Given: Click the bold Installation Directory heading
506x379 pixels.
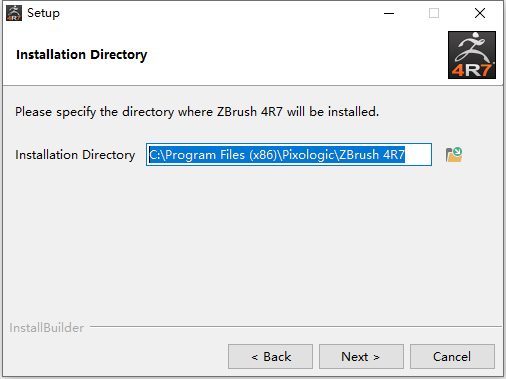Looking at the screenshot, I should pos(82,55).
